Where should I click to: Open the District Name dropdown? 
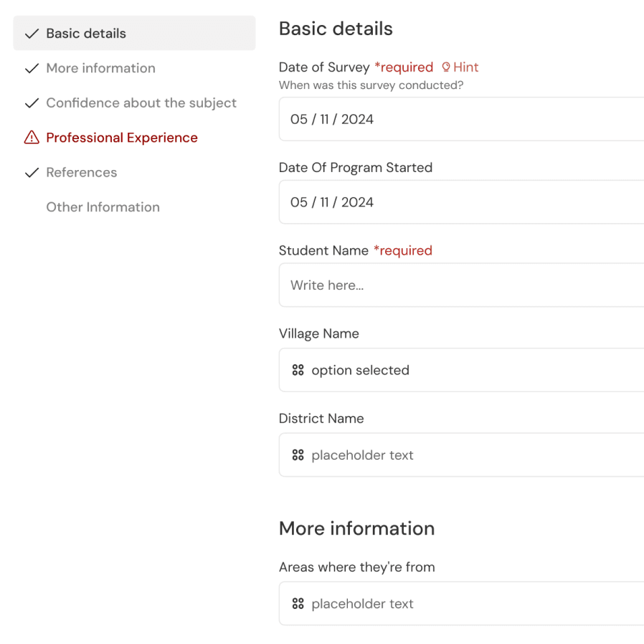coord(461,455)
